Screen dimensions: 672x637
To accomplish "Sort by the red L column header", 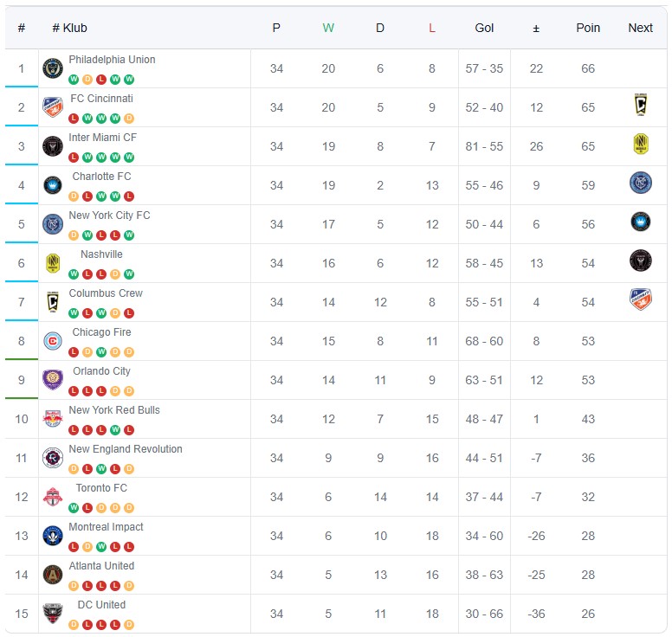I will coord(432,28).
